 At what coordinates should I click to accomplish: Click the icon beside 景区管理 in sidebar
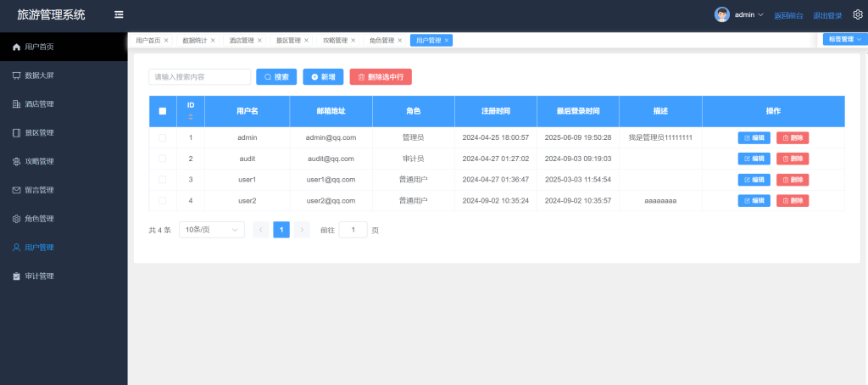tap(17, 133)
